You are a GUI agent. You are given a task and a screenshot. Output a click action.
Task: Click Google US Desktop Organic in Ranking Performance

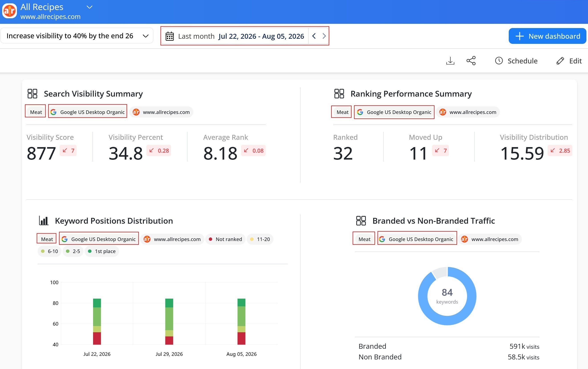pyautogui.click(x=394, y=112)
